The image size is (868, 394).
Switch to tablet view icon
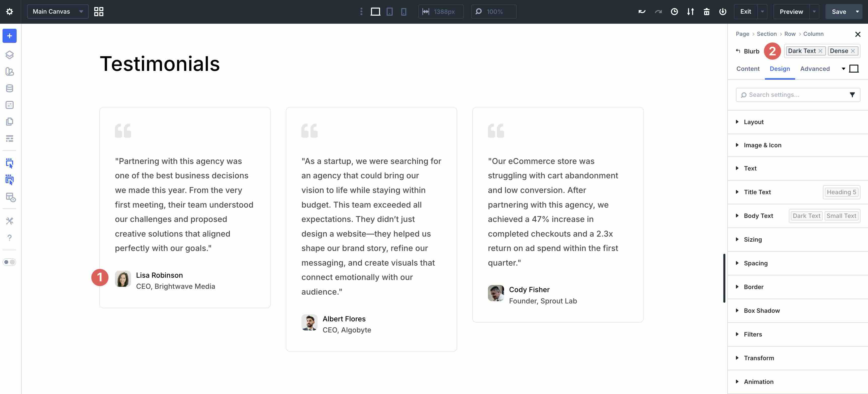[390, 11]
